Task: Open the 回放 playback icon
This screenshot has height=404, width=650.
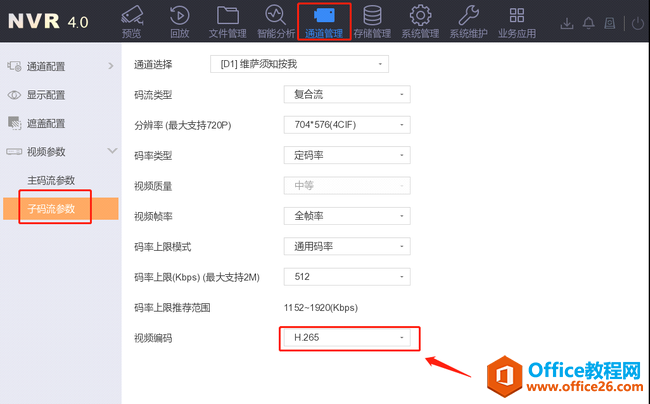Action: point(179,15)
